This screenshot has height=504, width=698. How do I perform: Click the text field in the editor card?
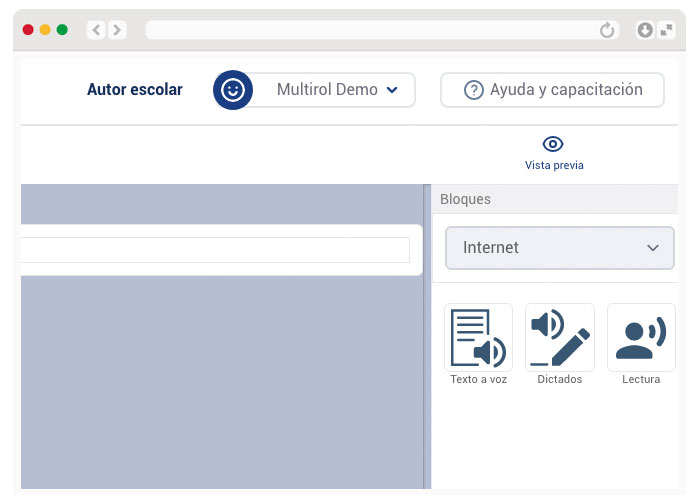[215, 250]
